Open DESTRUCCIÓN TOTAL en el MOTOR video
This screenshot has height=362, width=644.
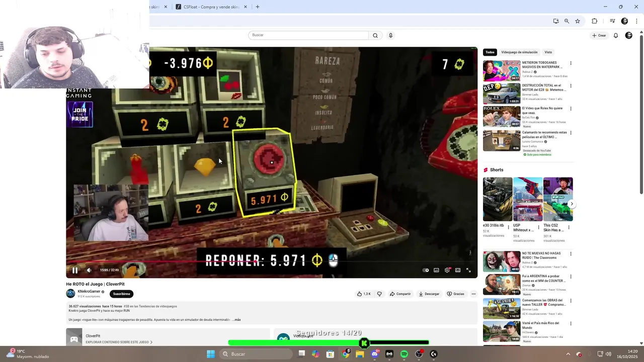pyautogui.click(x=502, y=94)
